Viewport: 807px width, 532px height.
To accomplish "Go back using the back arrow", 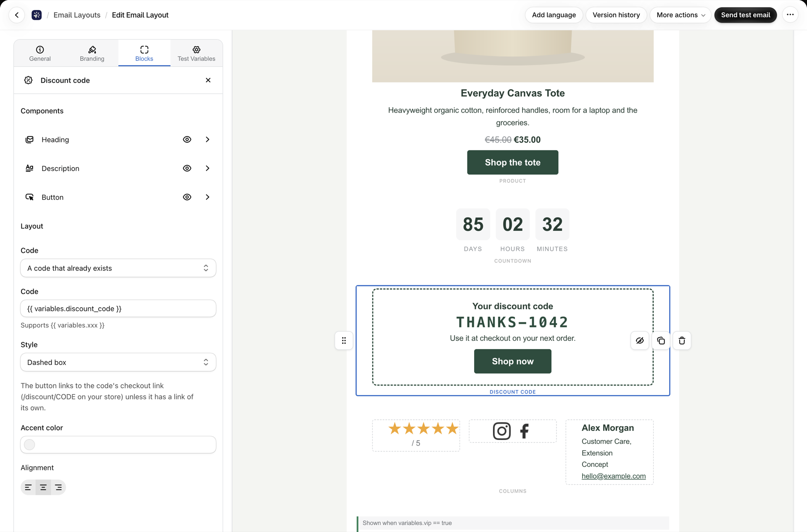I will [x=17, y=15].
